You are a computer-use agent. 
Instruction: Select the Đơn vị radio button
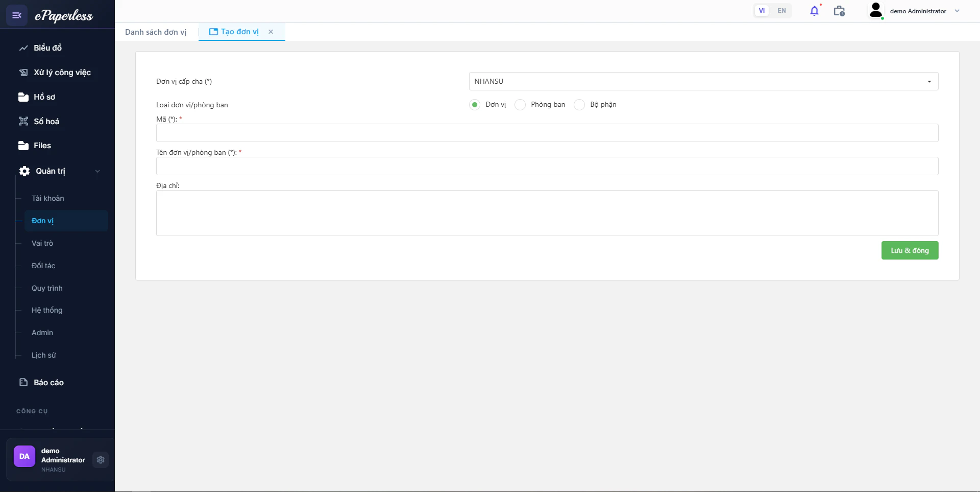(x=475, y=105)
